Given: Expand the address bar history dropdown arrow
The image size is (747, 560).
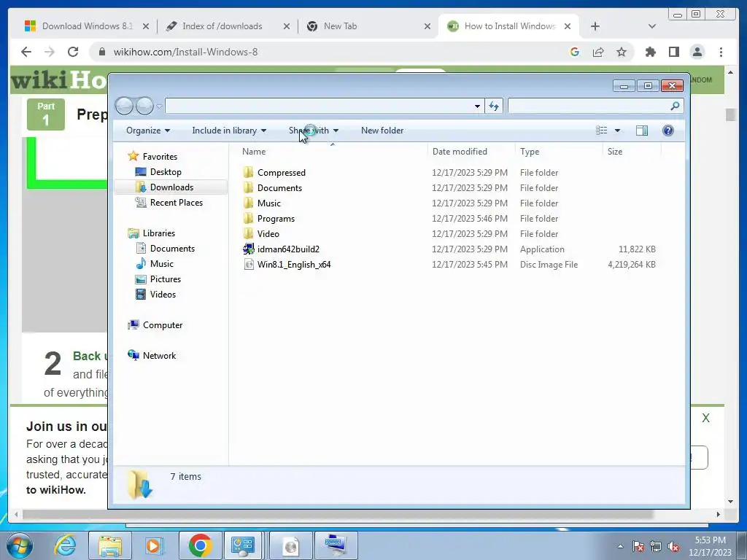Looking at the screenshot, I should coord(477,106).
